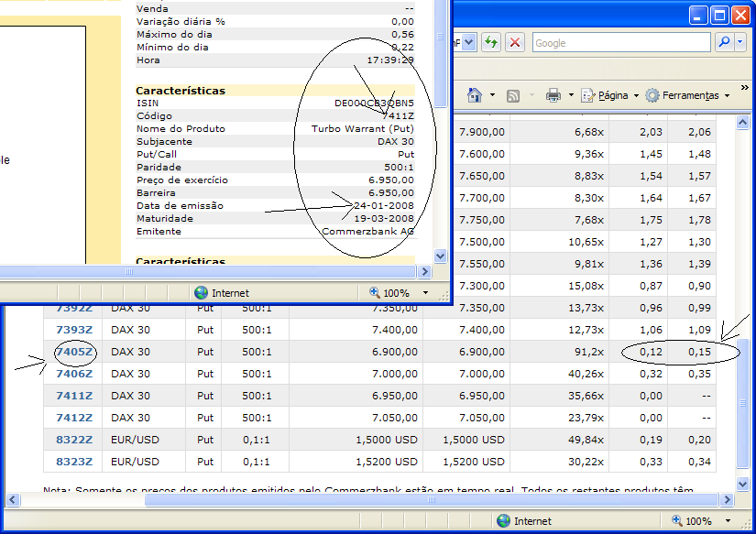Open the Página menu

point(610,95)
